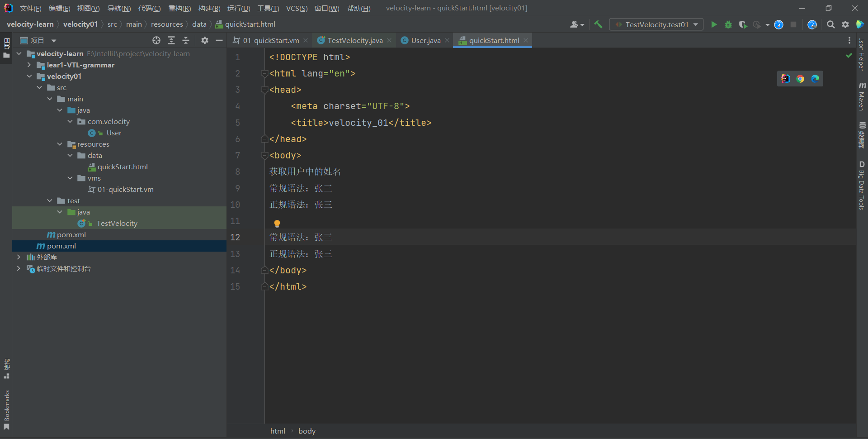Open Bookmarks tool window on left sidebar
The image size is (868, 439).
pos(6,410)
